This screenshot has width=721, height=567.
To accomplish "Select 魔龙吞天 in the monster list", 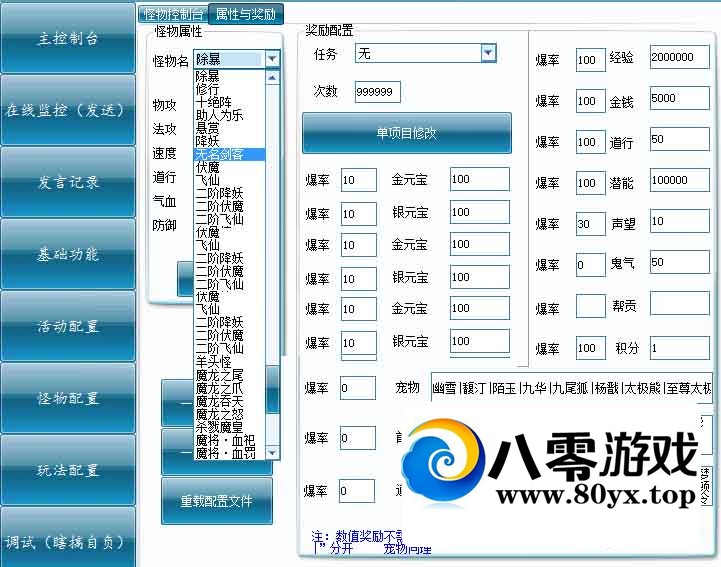I will (x=229, y=401).
